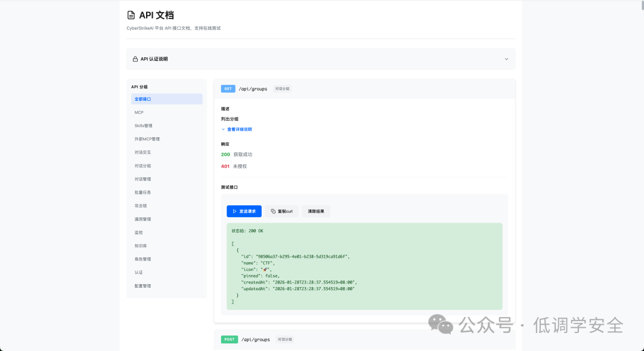Click the 状态码: 200 OK result line

pos(247,231)
